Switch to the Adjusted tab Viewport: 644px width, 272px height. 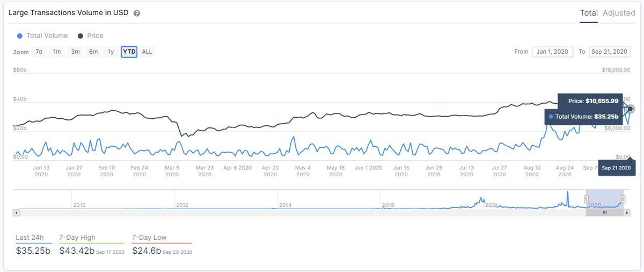[619, 13]
